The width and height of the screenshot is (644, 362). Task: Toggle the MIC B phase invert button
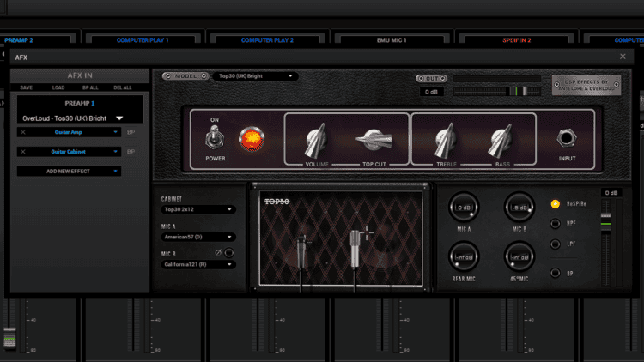tap(228, 253)
